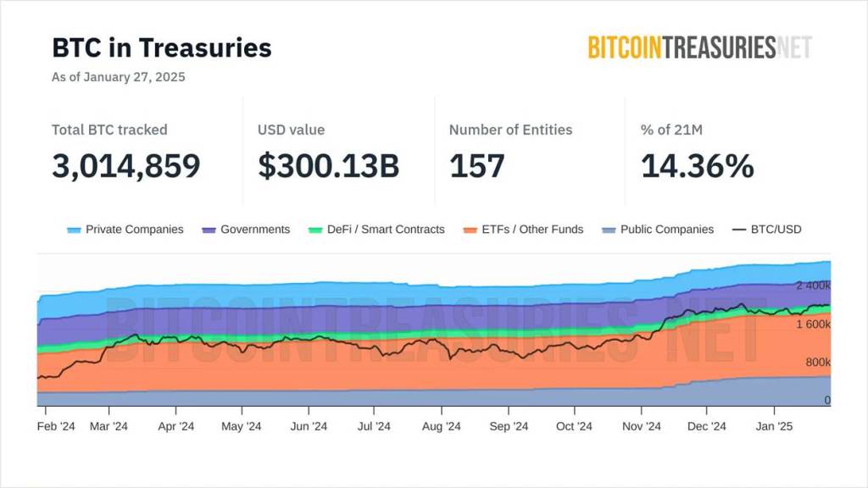Click the $300.13B USD value figure
Viewport: 868px width, 488px height.
(328, 166)
